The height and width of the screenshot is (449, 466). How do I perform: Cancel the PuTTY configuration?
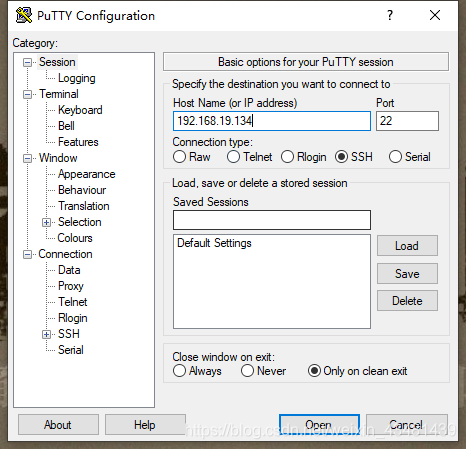(x=407, y=425)
